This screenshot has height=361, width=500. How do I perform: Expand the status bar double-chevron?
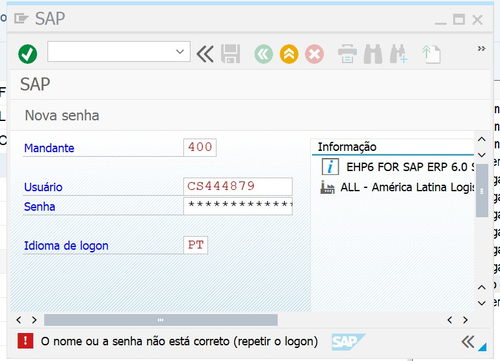coord(468,342)
